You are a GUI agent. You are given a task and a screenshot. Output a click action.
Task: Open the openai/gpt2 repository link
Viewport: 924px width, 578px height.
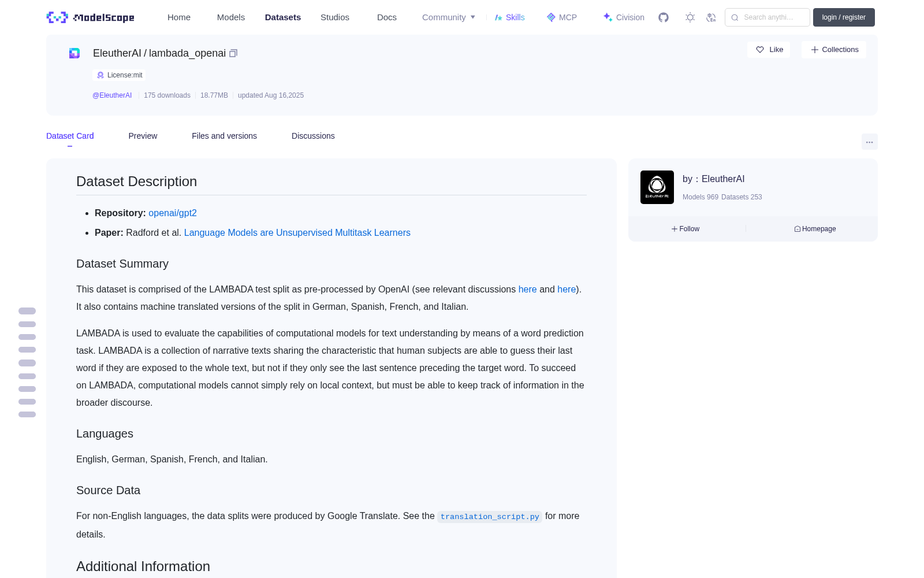173,213
